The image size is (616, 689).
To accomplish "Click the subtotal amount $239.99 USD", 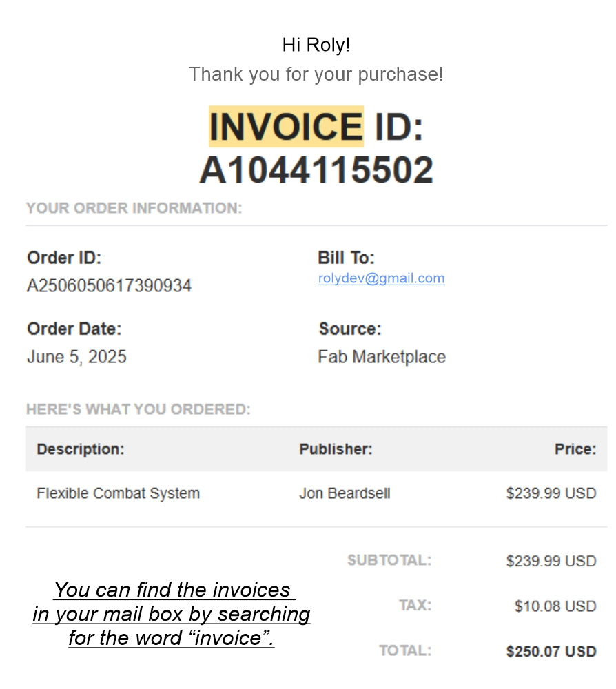I will tap(551, 561).
